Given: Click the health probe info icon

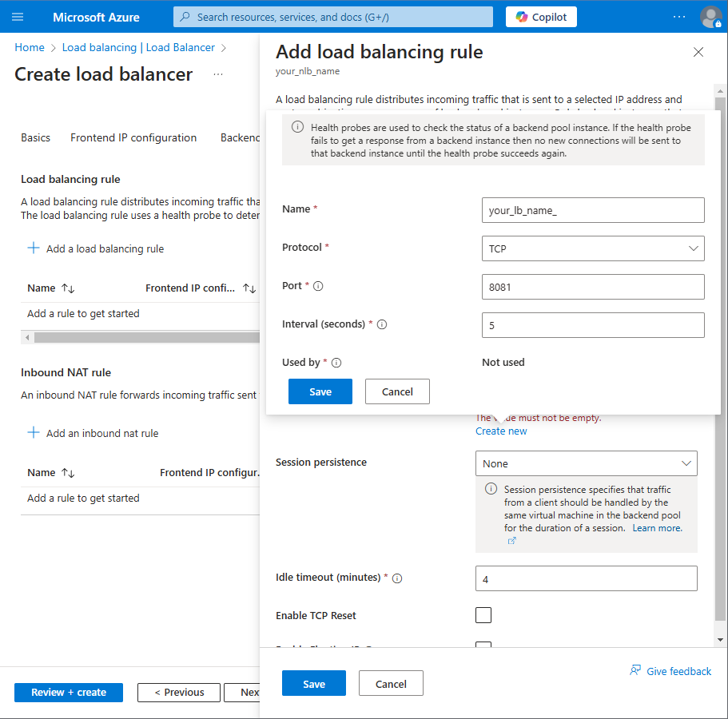Looking at the screenshot, I should [x=297, y=127].
